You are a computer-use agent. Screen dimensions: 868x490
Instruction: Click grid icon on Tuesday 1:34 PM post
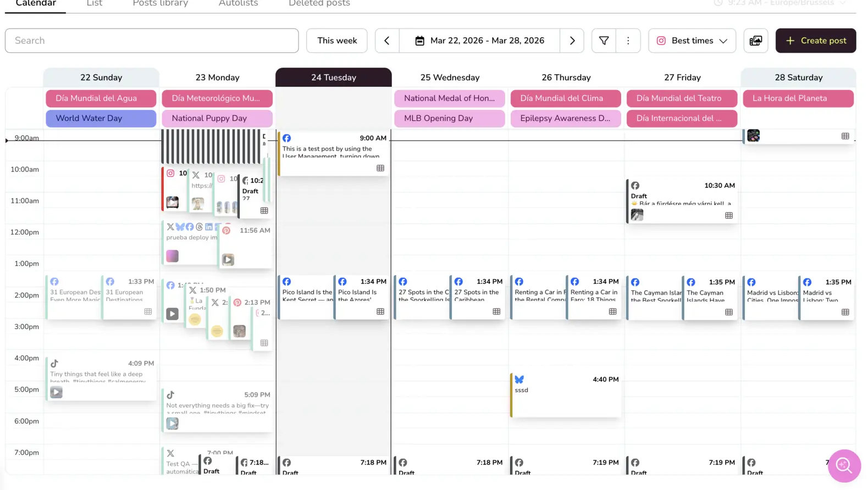(380, 311)
